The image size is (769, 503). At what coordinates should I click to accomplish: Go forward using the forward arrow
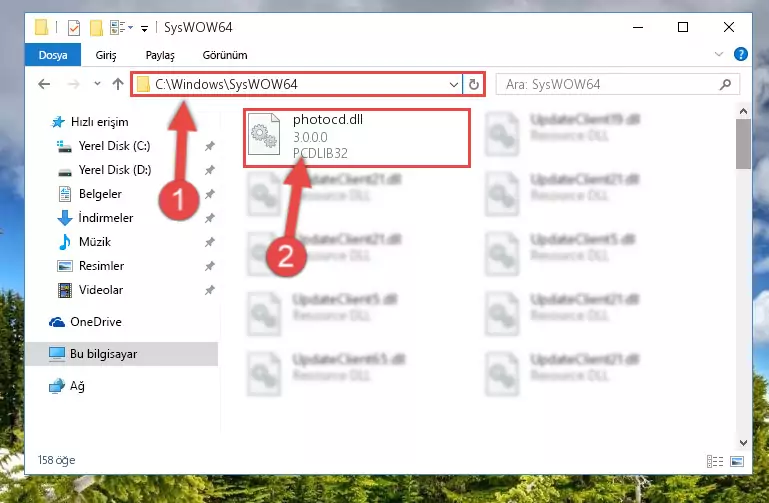74,84
